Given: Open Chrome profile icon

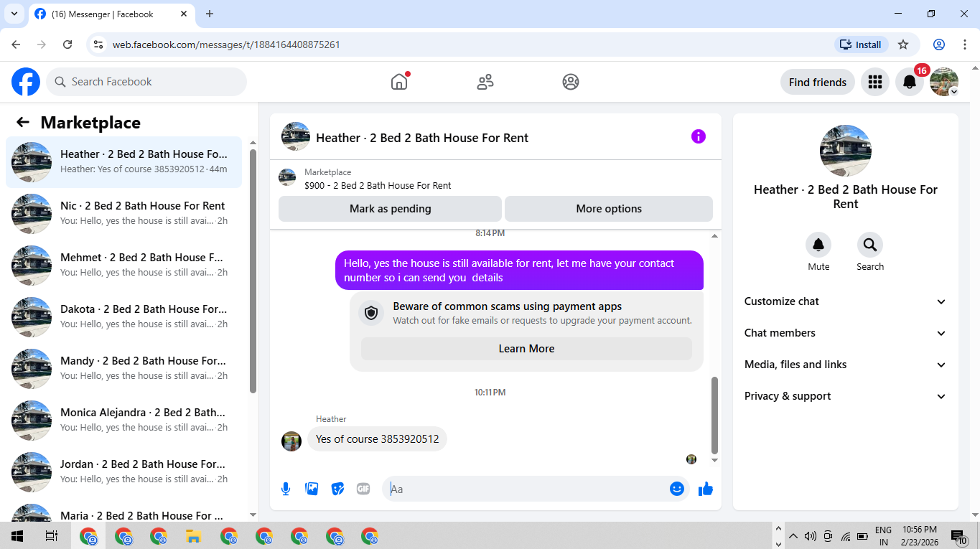Looking at the screenshot, I should [x=939, y=44].
